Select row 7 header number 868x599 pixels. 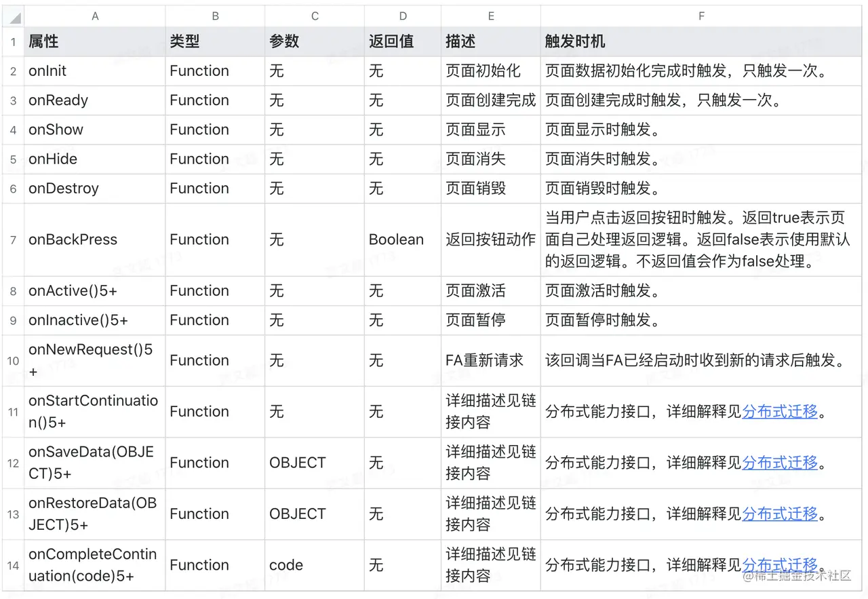pyautogui.click(x=13, y=239)
